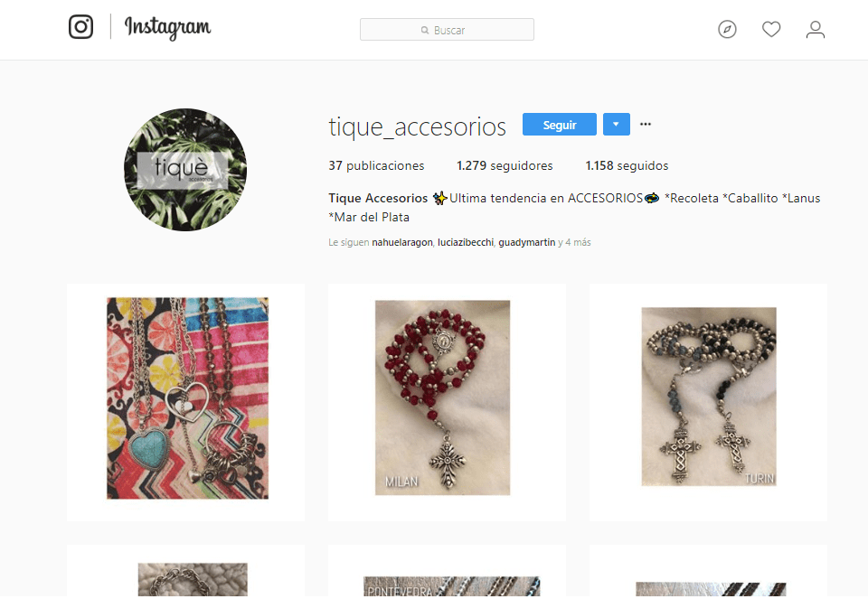View the 1.279 seguidores list
Viewport: 868px width, 599px height.
pos(505,165)
